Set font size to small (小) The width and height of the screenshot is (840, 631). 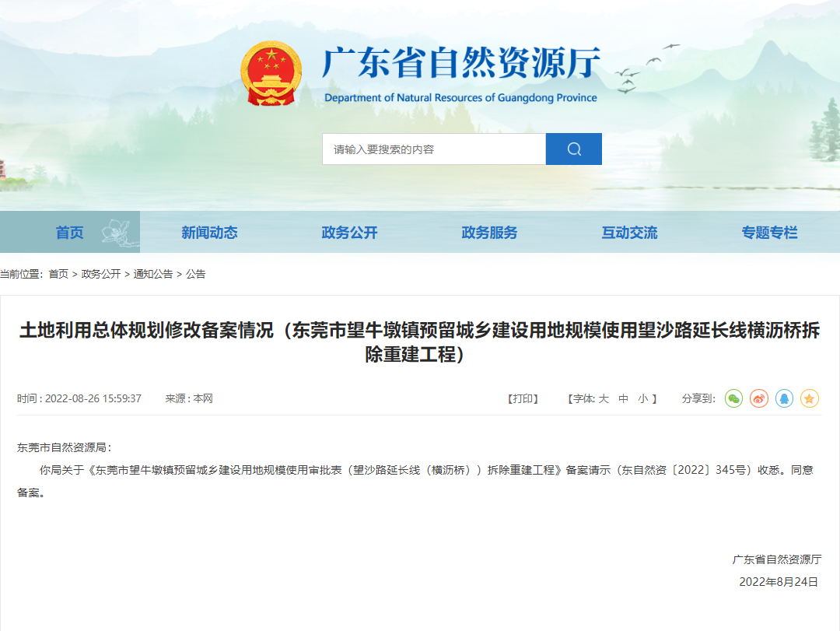click(x=642, y=398)
